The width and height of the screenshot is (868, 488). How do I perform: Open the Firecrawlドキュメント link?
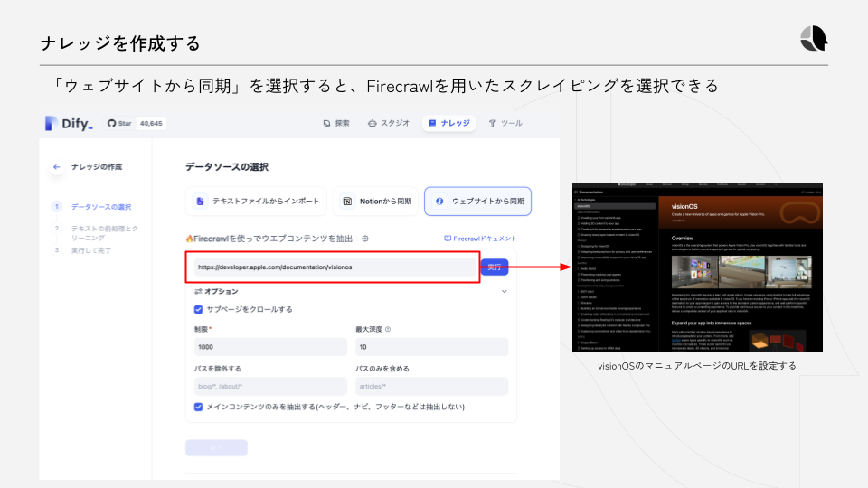click(480, 239)
